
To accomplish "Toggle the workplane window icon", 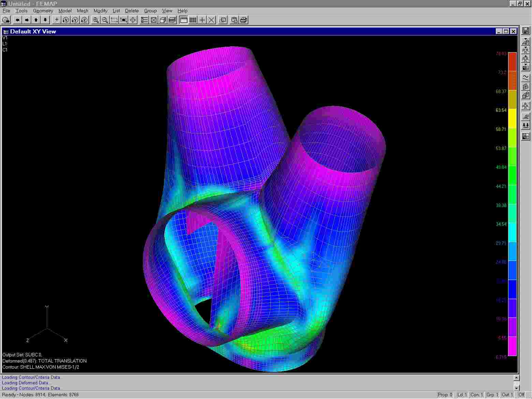I will [x=183, y=20].
